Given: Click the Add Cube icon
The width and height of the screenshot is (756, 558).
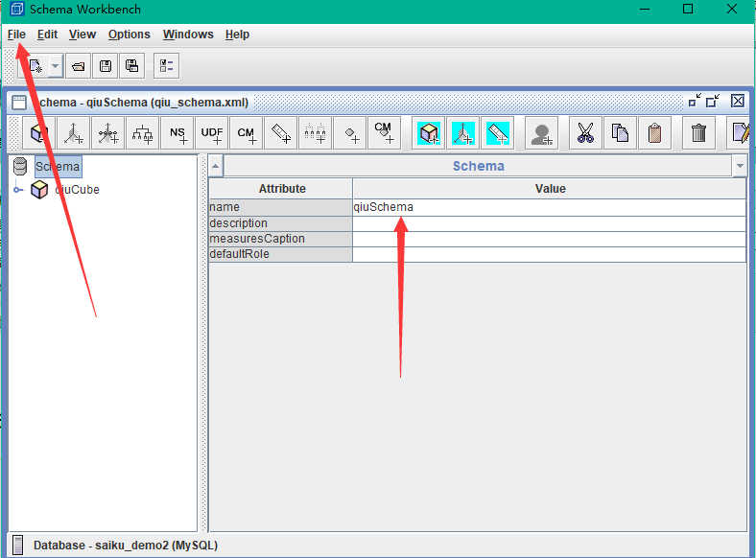Looking at the screenshot, I should (x=39, y=133).
